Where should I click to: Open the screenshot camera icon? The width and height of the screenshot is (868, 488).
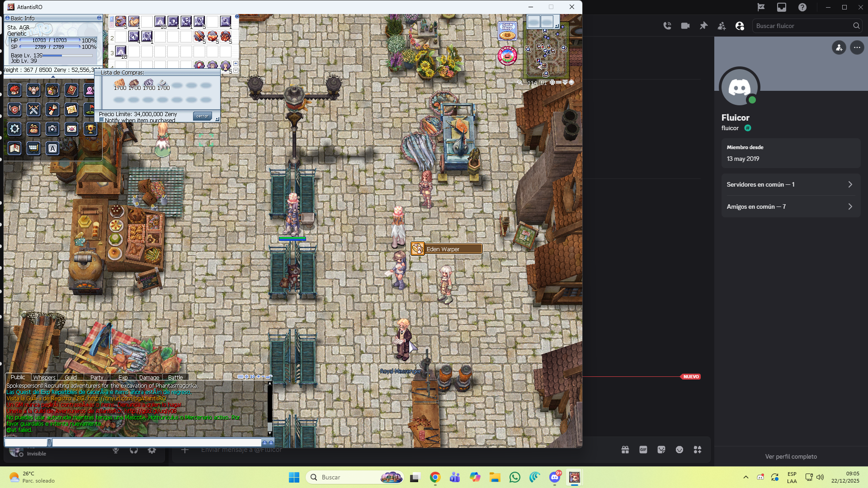tap(52, 129)
